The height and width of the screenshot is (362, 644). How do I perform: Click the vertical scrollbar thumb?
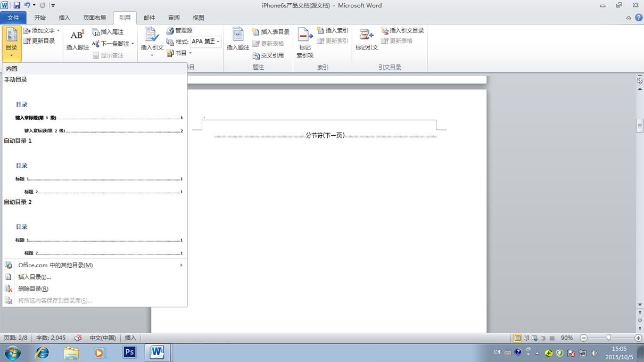[x=640, y=126]
